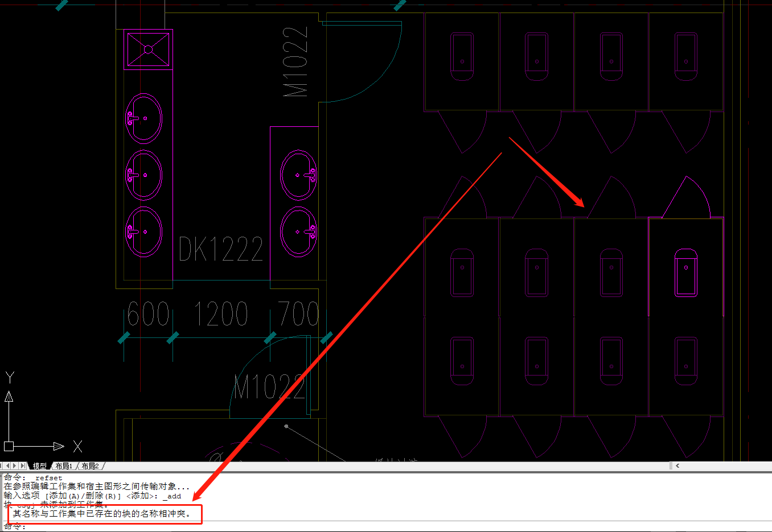Select the DK1222 text label

(x=221, y=249)
